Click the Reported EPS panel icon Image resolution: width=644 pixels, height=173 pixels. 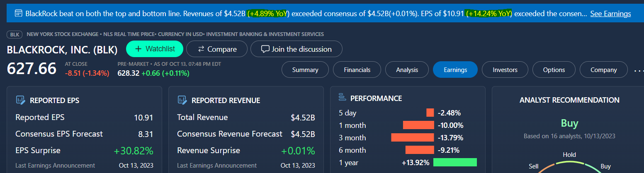click(20, 100)
